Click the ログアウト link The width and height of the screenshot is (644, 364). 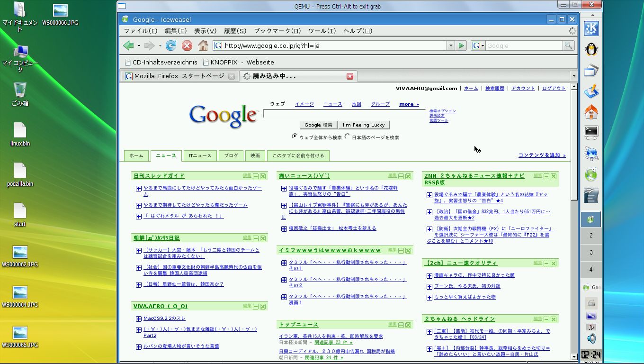(x=554, y=88)
